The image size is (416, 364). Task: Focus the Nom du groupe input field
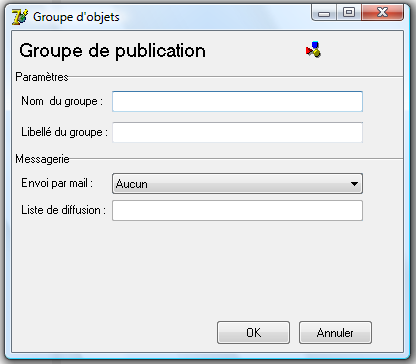tap(237, 101)
